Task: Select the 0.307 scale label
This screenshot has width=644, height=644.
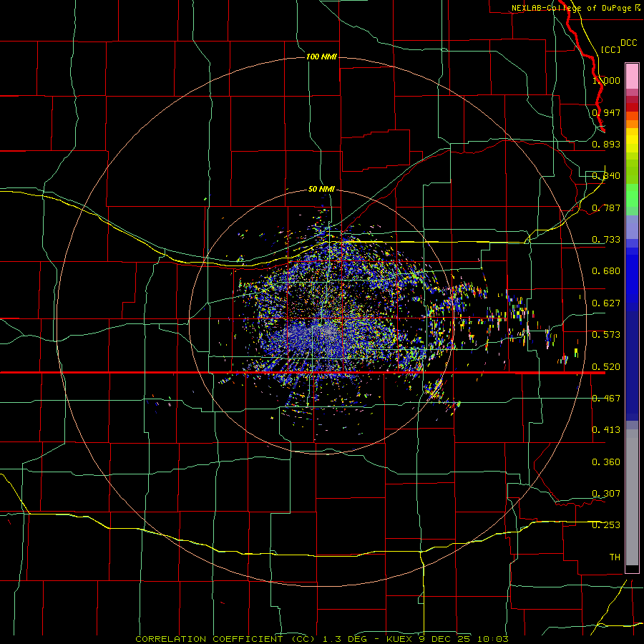Action: tap(606, 494)
